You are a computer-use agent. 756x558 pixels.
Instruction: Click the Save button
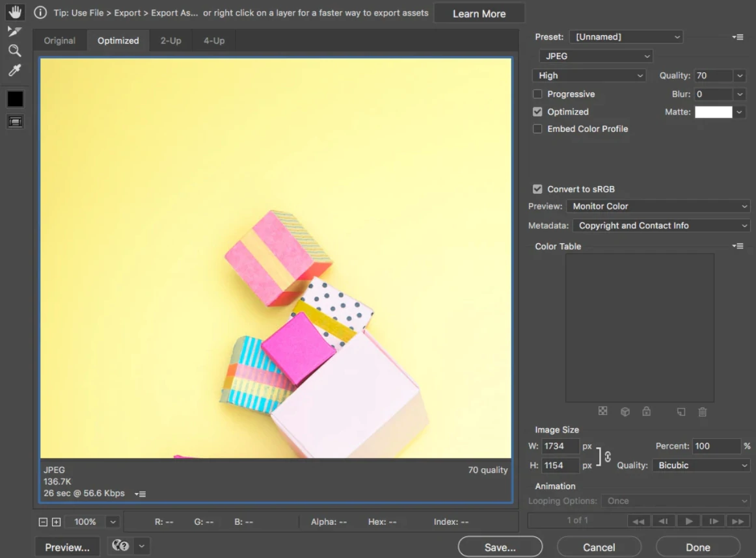tap(500, 546)
